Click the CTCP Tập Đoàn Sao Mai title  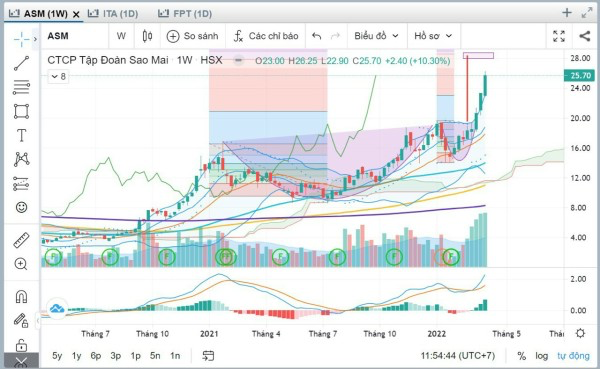click(108, 60)
